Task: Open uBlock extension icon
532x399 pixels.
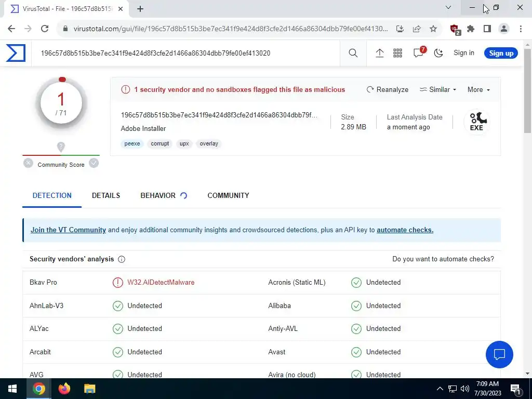Action: pos(455,30)
